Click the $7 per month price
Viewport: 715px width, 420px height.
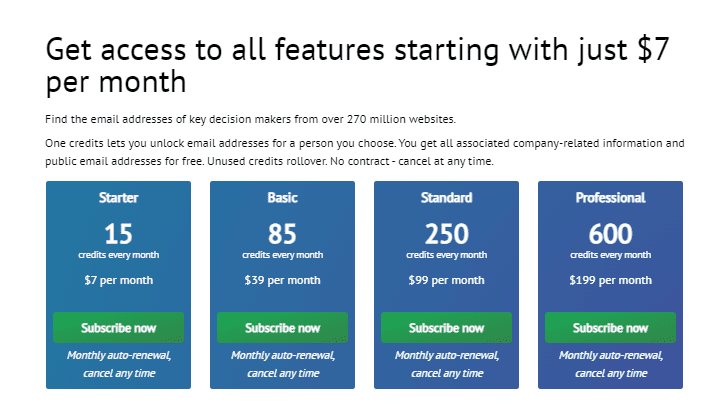tap(118, 280)
